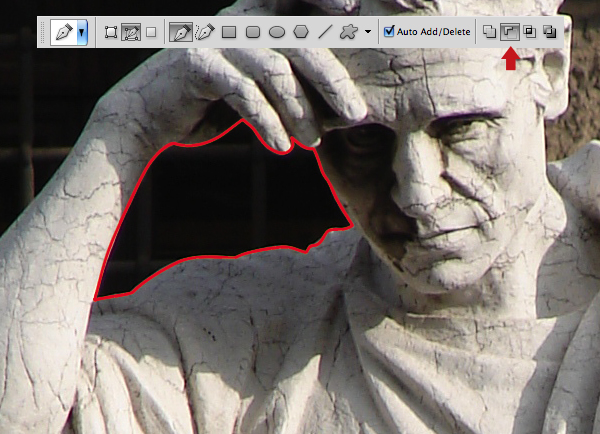Click Subtract from path area icon
Viewport: 600px width, 434px height.
tap(510, 32)
